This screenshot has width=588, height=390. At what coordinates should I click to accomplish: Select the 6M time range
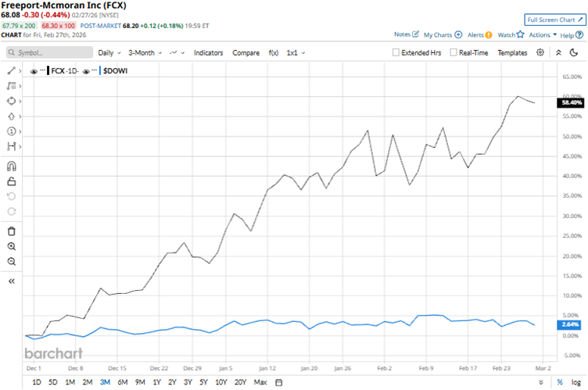coord(122,382)
